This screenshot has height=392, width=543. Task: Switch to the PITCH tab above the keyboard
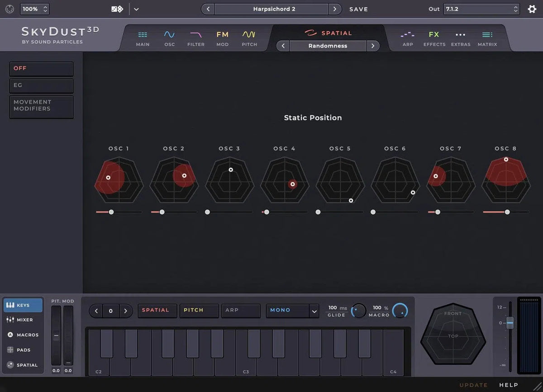coord(199,311)
